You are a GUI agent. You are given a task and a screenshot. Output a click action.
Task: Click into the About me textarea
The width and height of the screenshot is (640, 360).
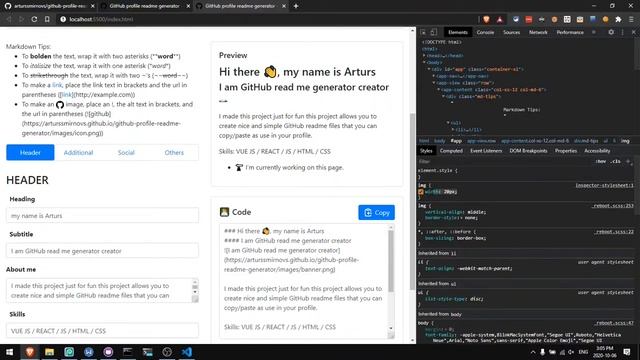point(99,291)
